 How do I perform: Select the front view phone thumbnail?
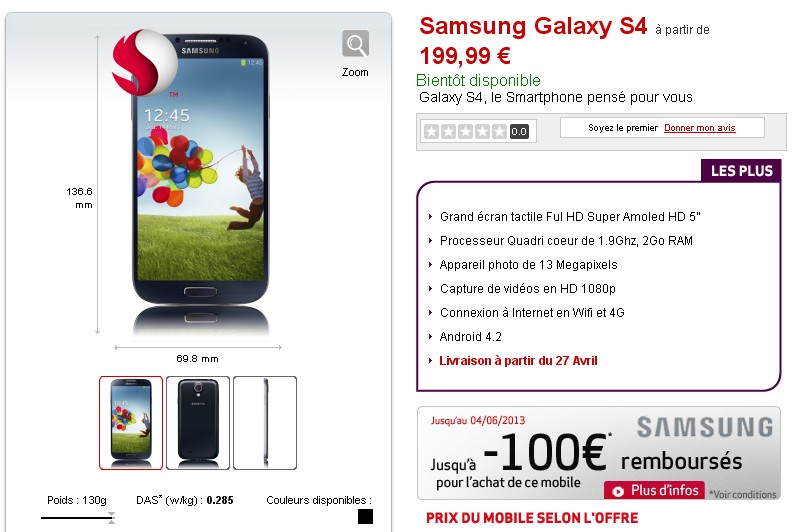[x=131, y=423]
